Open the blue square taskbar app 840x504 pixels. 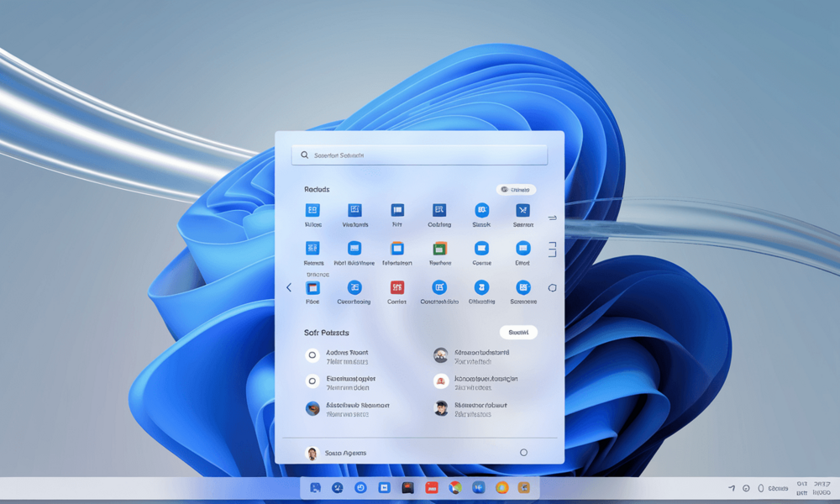click(x=384, y=487)
